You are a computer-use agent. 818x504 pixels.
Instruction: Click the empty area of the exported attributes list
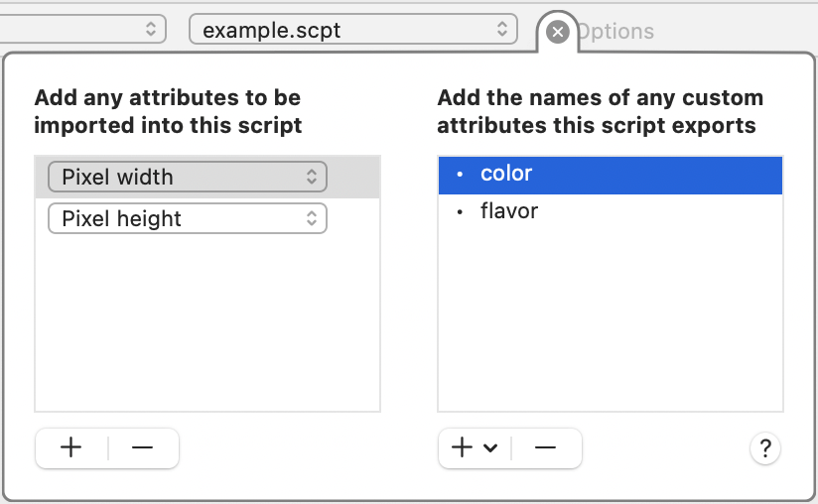coord(611,320)
